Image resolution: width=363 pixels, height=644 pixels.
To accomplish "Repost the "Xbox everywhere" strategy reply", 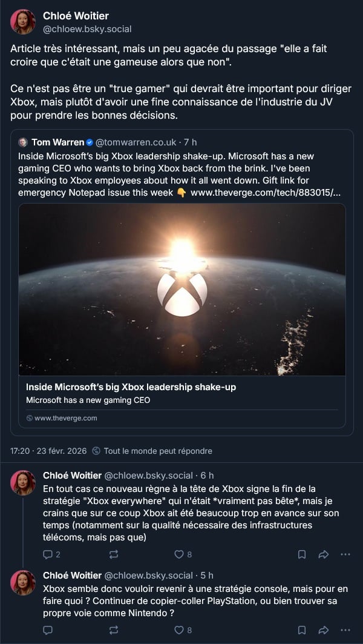I will pos(113,554).
